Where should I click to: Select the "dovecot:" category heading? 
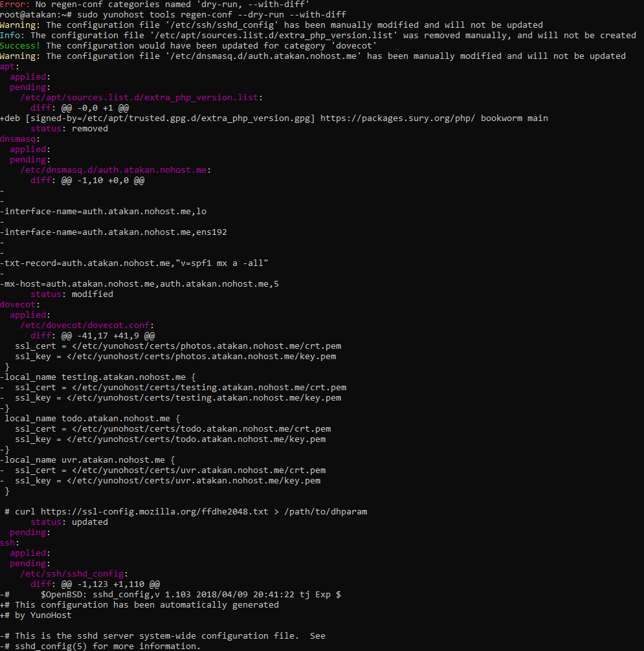pos(21,305)
